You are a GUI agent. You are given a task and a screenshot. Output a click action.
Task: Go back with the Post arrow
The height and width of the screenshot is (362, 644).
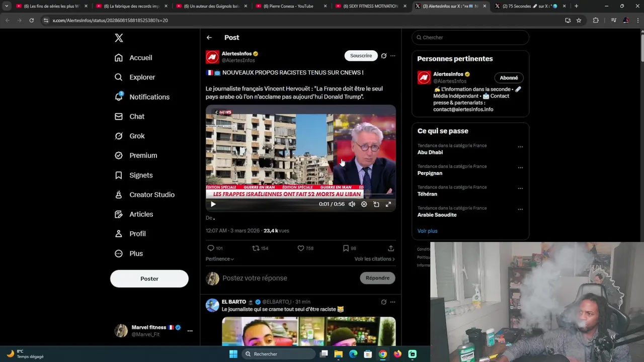[209, 38]
